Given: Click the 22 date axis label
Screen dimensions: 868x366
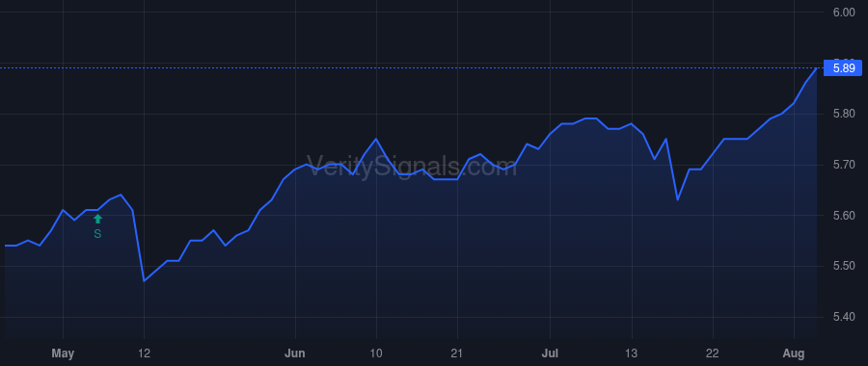Looking at the screenshot, I should point(713,353).
